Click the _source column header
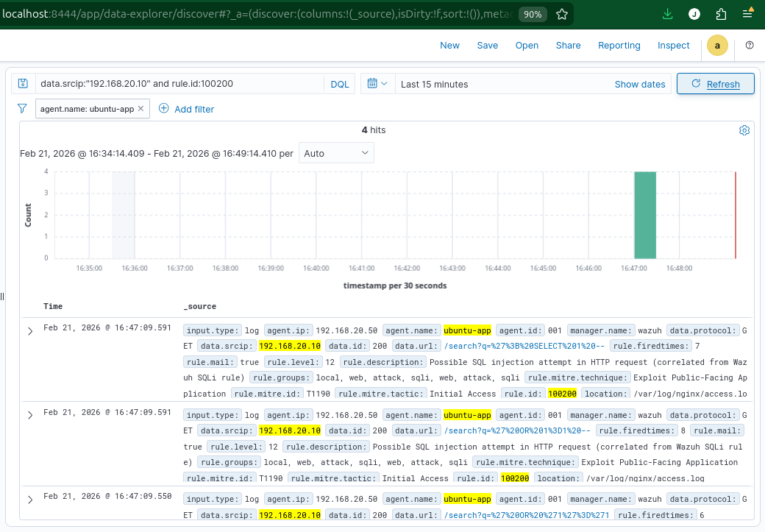The width and height of the screenshot is (765, 532). tap(199, 307)
